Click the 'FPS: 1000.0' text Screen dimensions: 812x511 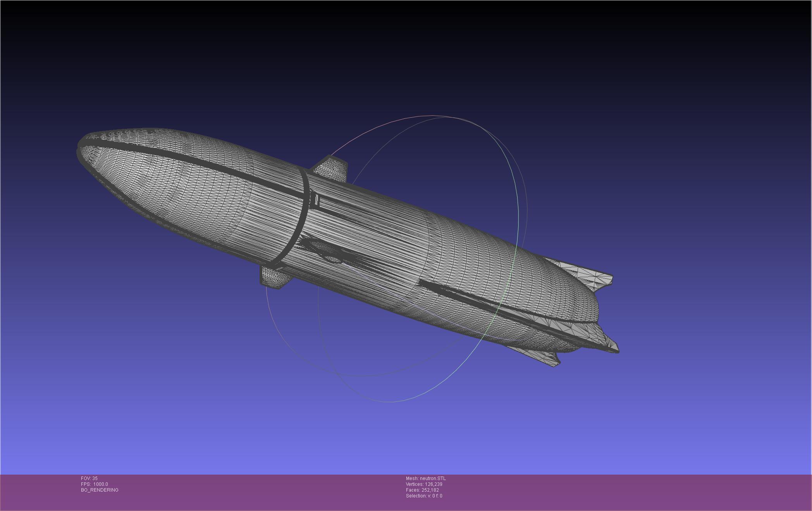[95, 484]
